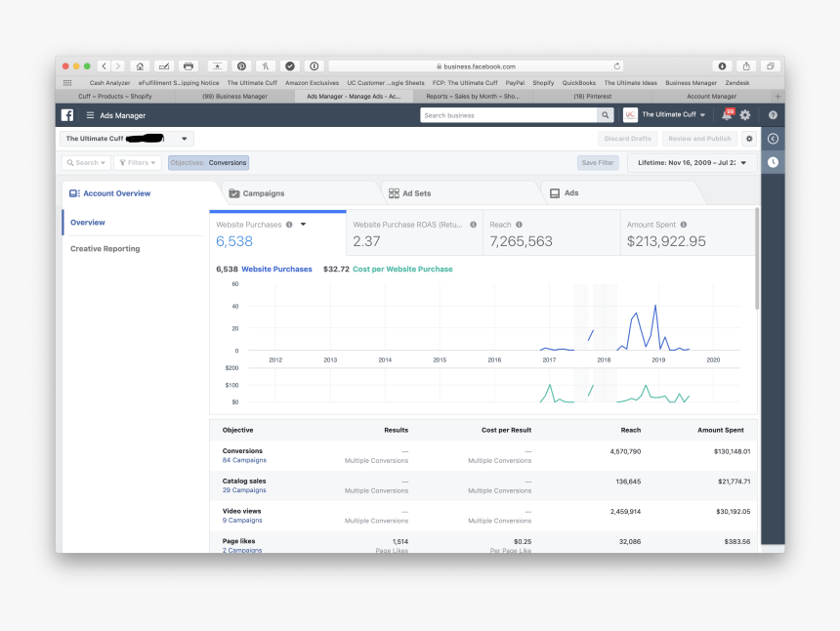This screenshot has height=631, width=840.
Task: Click in the Search business field
Action: [508, 115]
